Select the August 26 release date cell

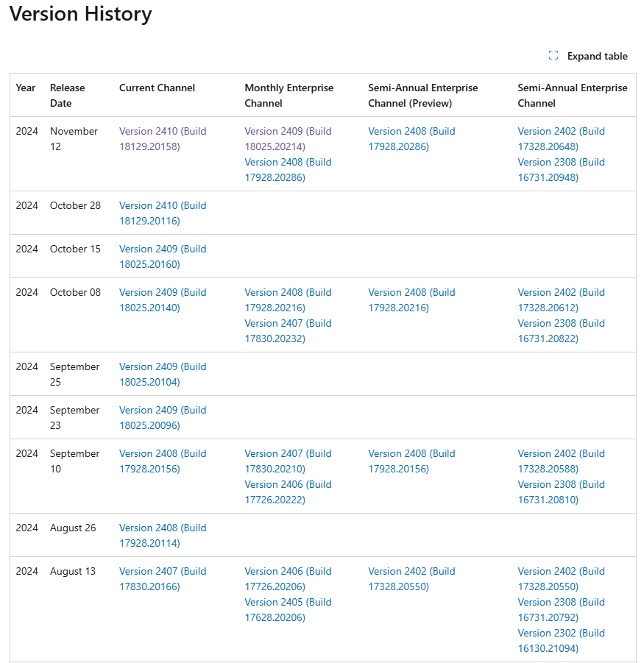click(x=73, y=528)
